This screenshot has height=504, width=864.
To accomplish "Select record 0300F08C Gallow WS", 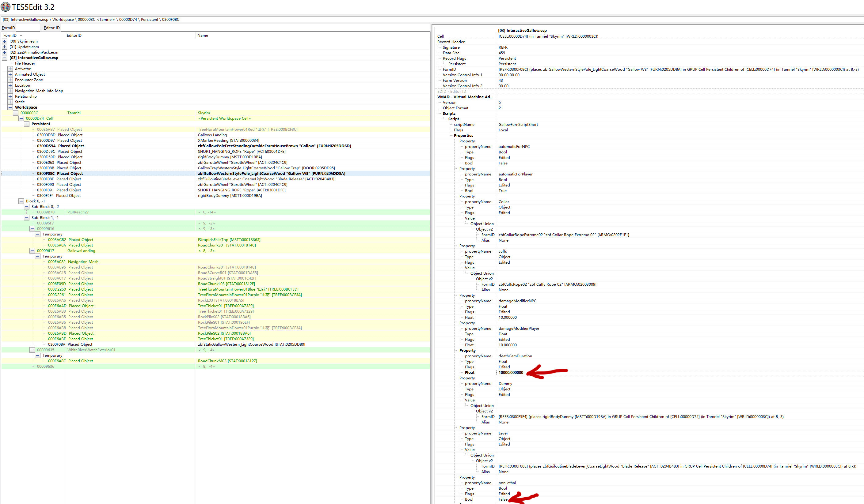I will pos(216,173).
